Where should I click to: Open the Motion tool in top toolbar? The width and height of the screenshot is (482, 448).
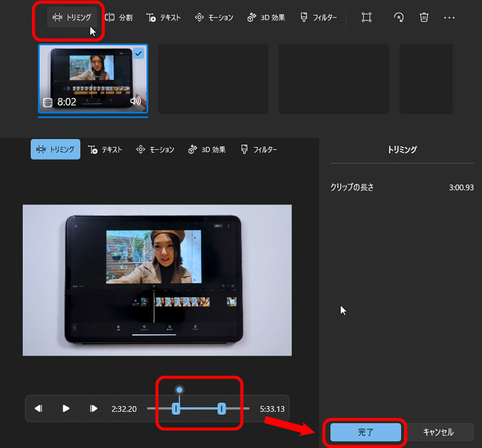point(214,17)
